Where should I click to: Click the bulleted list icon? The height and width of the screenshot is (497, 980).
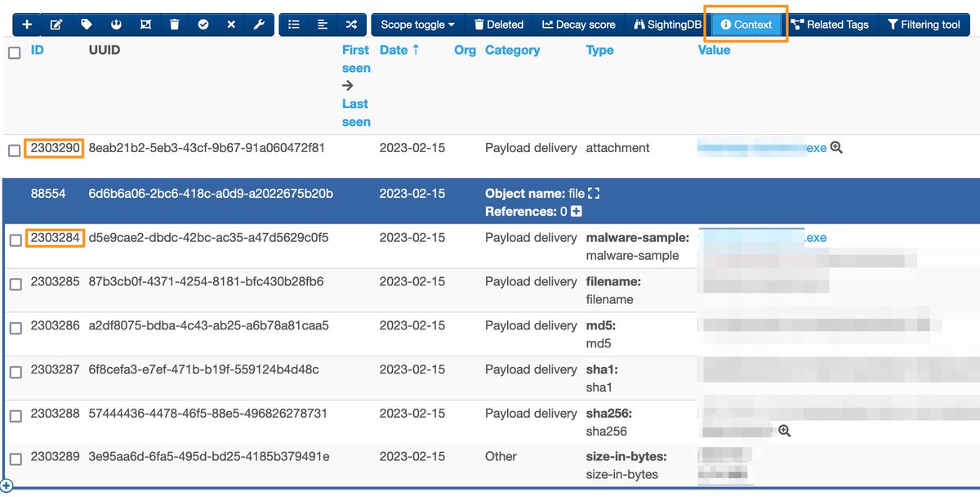point(294,25)
